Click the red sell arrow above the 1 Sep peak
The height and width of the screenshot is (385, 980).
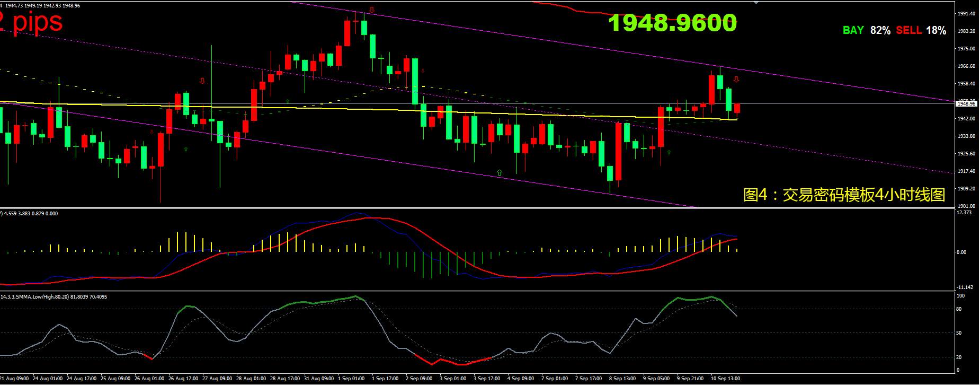click(372, 10)
